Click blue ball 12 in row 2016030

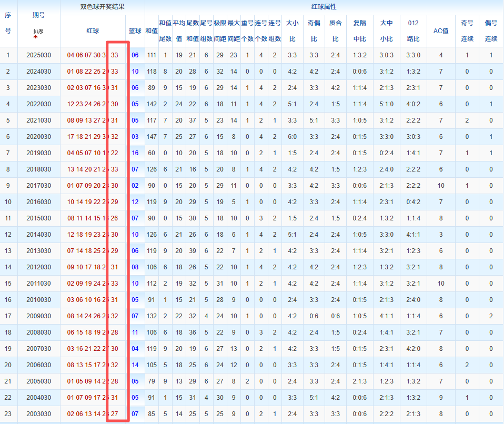(135, 202)
